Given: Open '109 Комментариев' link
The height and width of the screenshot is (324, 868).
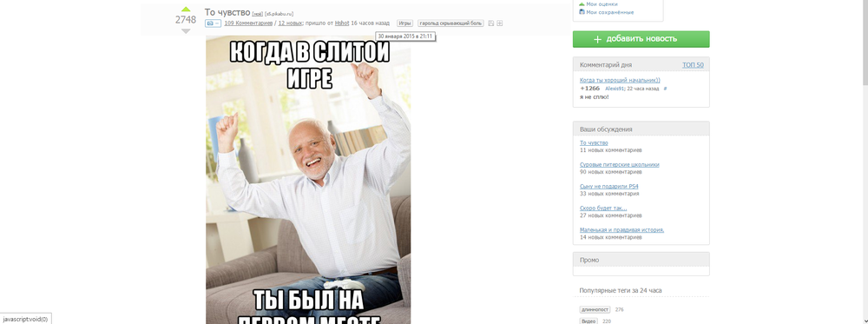Looking at the screenshot, I should pos(248,23).
